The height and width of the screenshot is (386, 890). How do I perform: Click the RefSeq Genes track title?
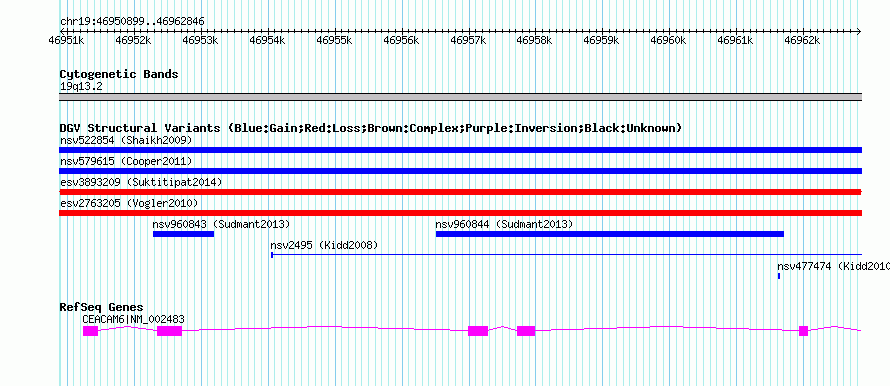click(101, 308)
